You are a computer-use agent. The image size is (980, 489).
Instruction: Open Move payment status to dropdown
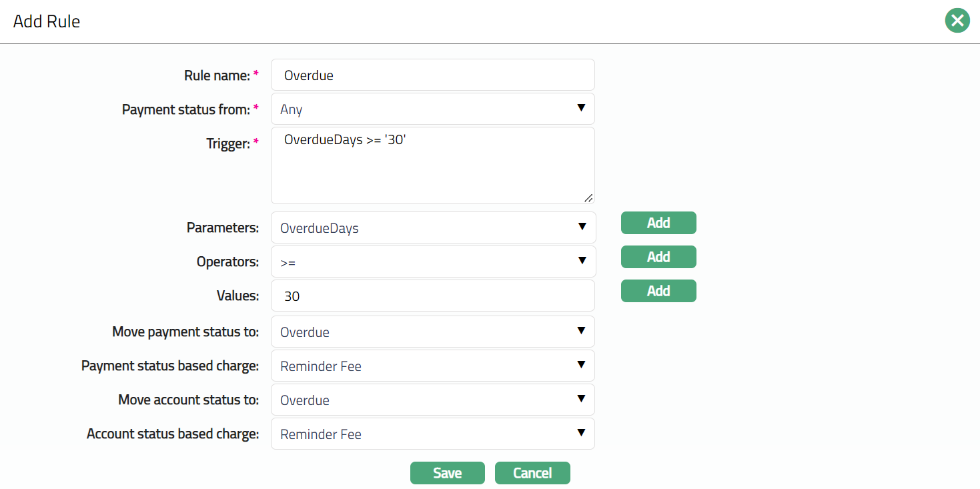point(432,332)
